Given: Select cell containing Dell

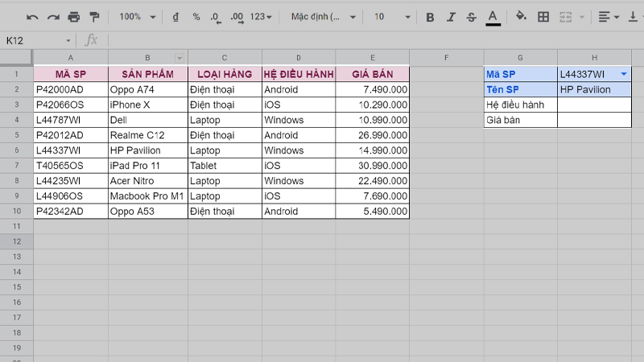Looking at the screenshot, I should [x=148, y=120].
